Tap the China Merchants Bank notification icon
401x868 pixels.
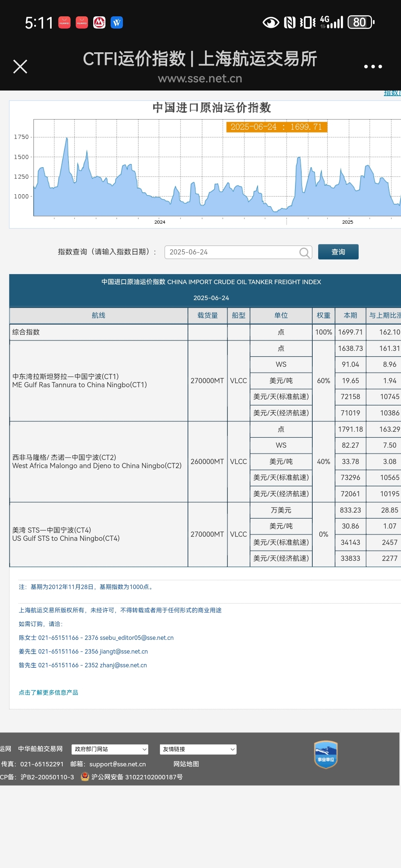[100, 23]
